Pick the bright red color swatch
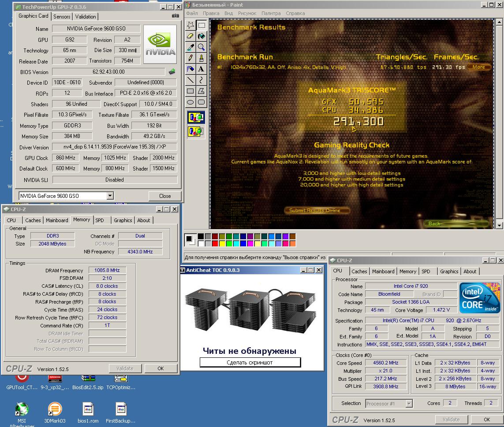 coord(215,243)
